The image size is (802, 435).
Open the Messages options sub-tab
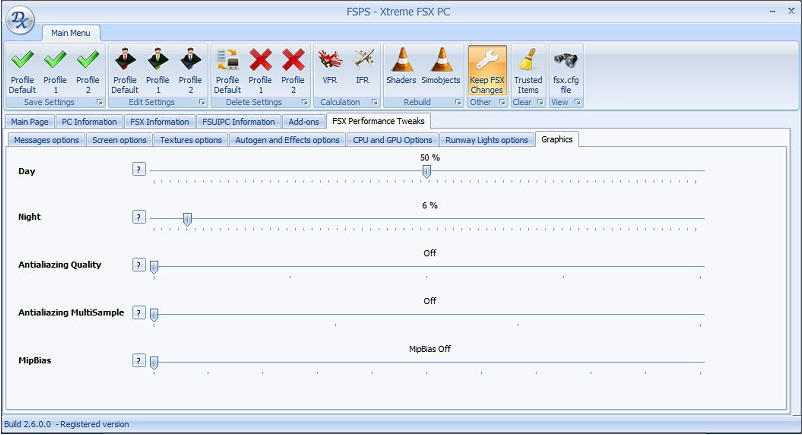(47, 140)
